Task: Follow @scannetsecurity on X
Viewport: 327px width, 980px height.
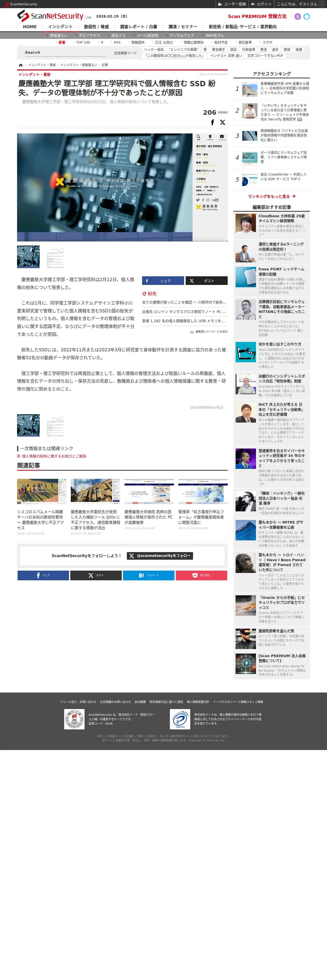Action: (x=160, y=556)
